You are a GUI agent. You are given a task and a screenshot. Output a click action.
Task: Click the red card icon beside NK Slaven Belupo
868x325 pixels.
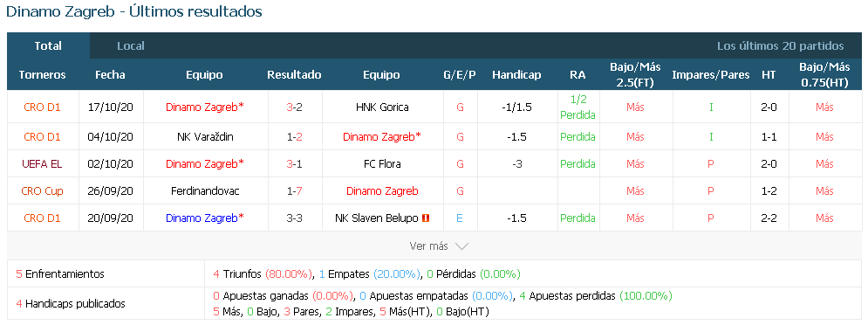425,218
